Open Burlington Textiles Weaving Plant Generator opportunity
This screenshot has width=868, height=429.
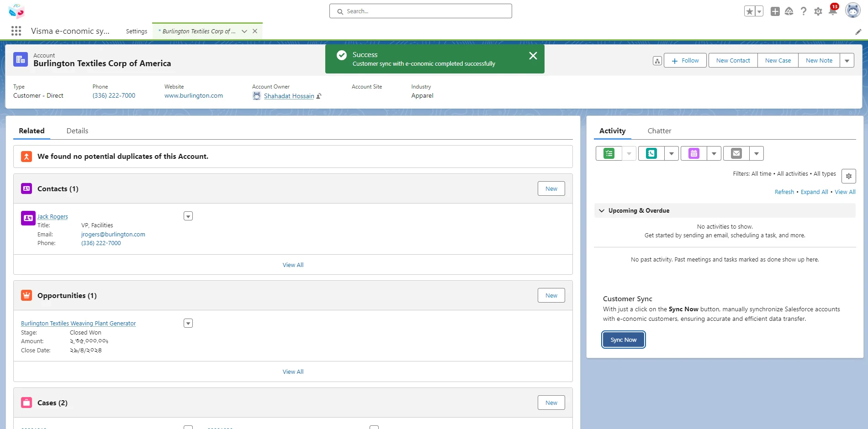coord(79,323)
